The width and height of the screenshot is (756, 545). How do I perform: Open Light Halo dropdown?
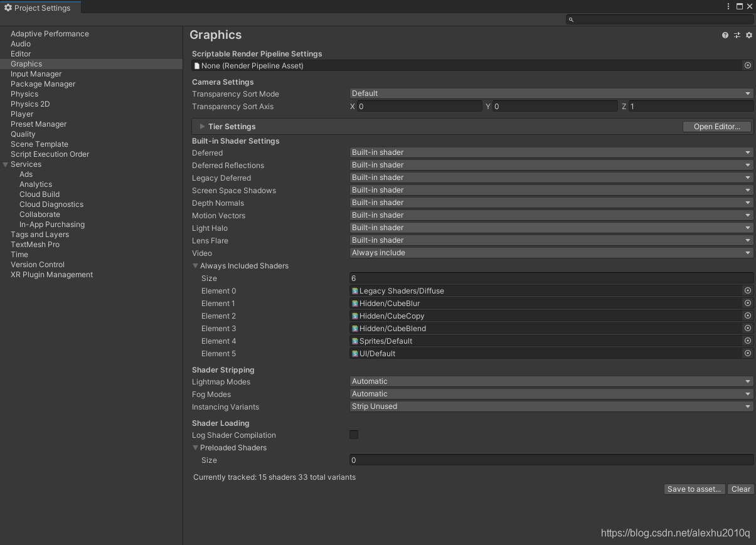coord(551,228)
